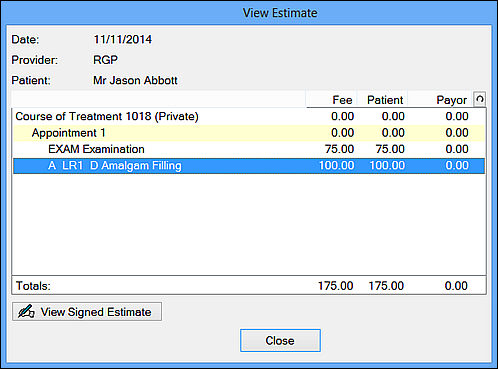Close the View Estimate dialog
Screen dimensions: 498x369
coord(280,340)
